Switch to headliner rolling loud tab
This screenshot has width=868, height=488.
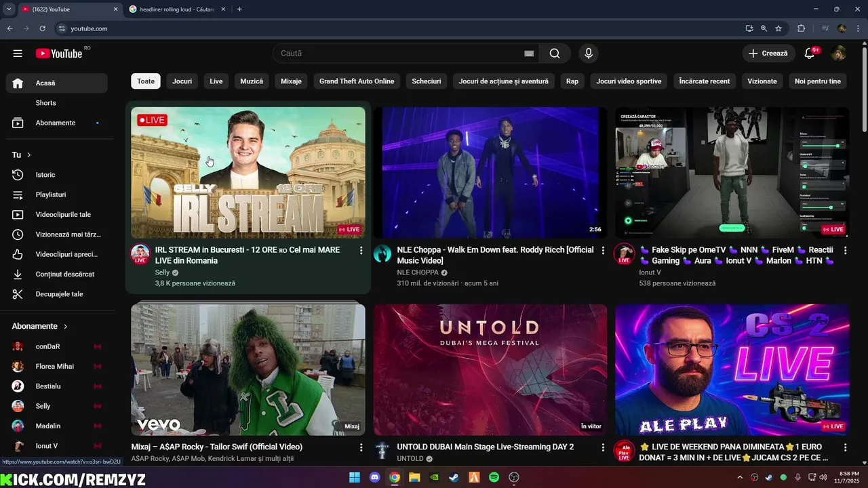tap(176, 9)
